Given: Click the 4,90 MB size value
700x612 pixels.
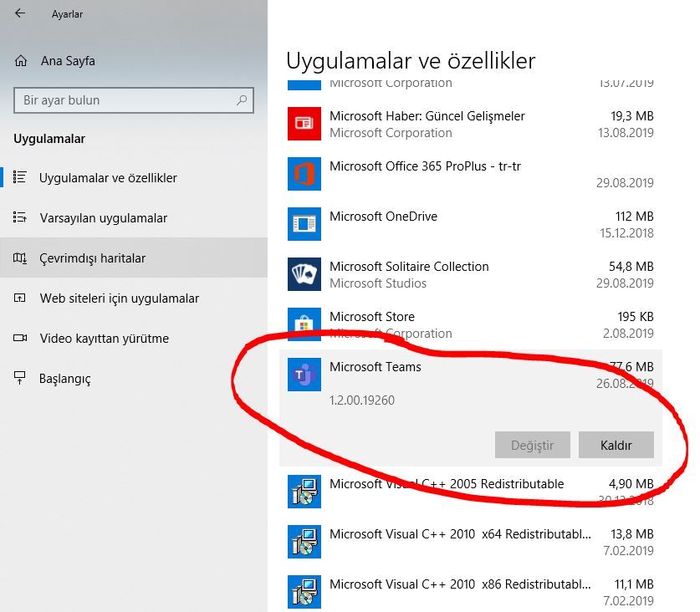Looking at the screenshot, I should pyautogui.click(x=631, y=484).
